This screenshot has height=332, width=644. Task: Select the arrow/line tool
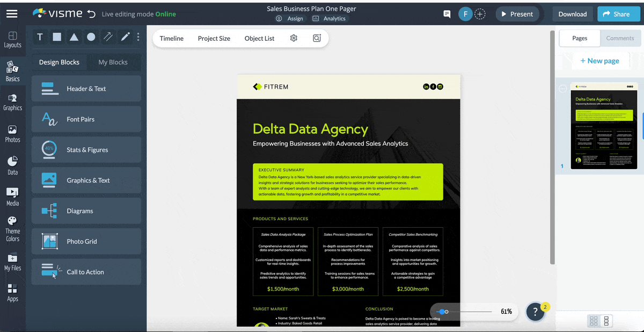point(108,37)
